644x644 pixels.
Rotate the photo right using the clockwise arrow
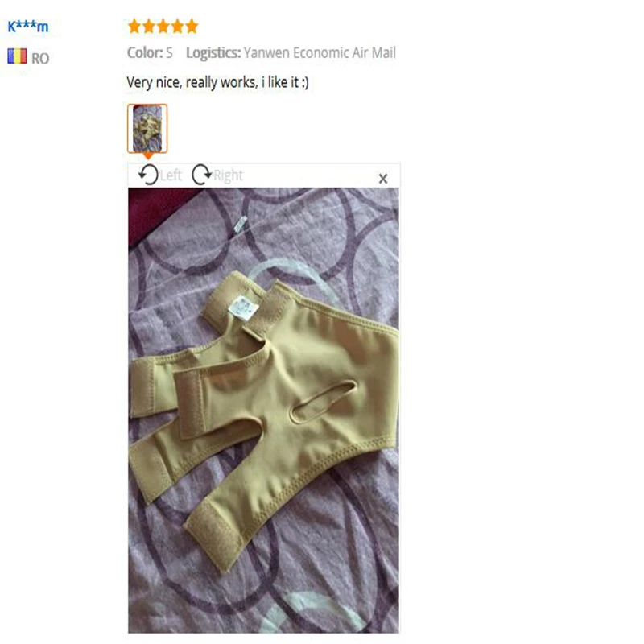point(202,175)
